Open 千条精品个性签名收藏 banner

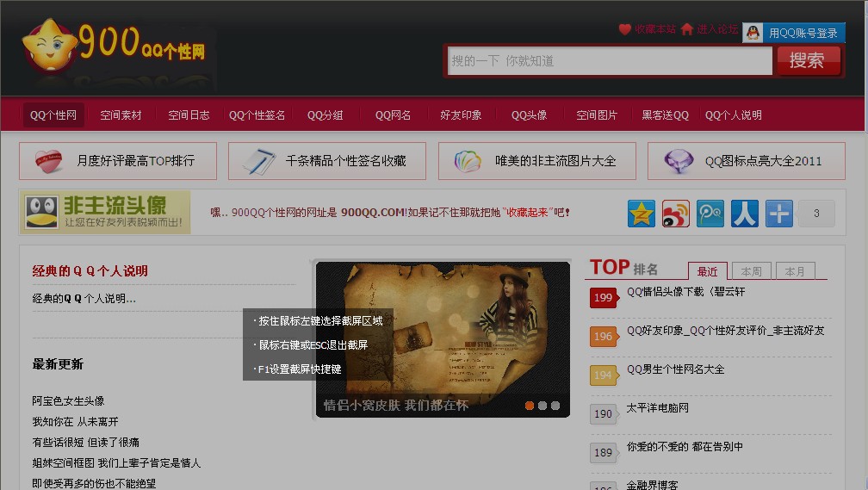[327, 161]
